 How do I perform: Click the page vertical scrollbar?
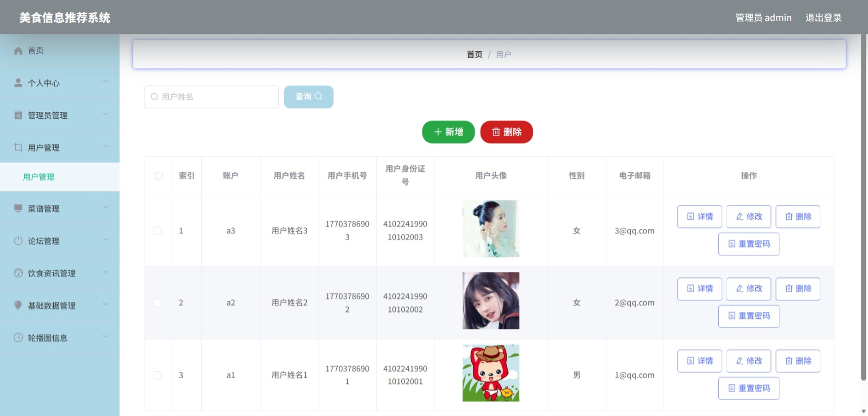864,207
